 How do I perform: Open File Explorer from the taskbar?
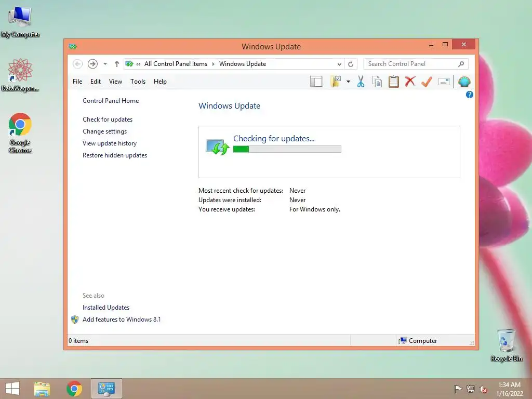click(x=42, y=389)
